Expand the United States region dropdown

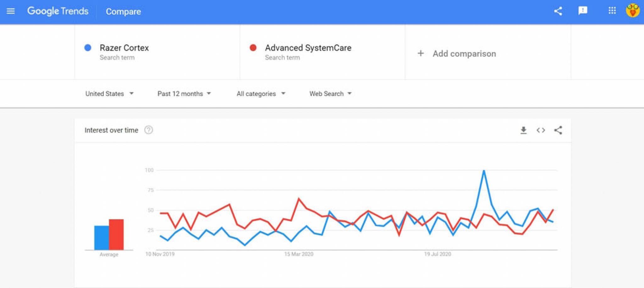(109, 93)
